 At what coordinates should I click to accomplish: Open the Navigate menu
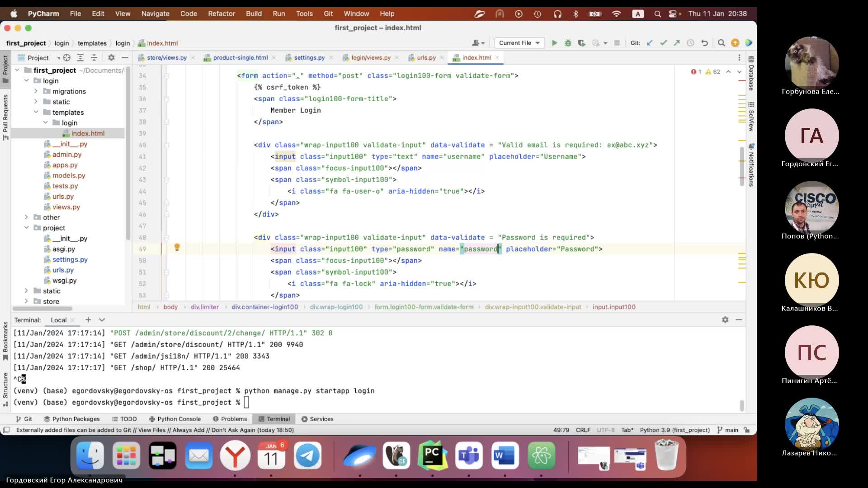155,14
